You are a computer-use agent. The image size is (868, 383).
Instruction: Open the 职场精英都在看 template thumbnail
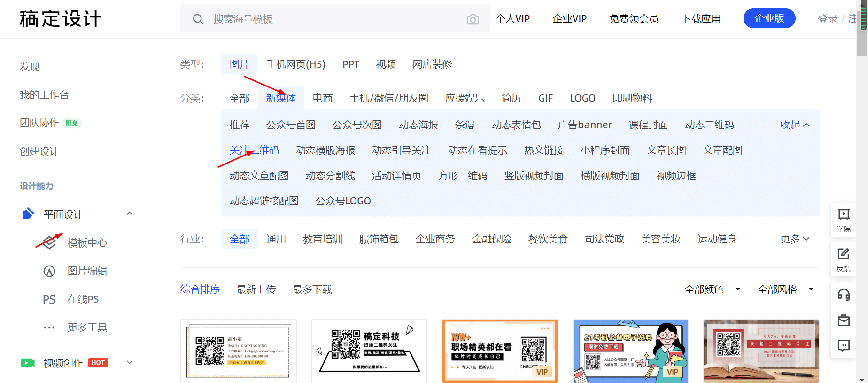[x=500, y=351]
